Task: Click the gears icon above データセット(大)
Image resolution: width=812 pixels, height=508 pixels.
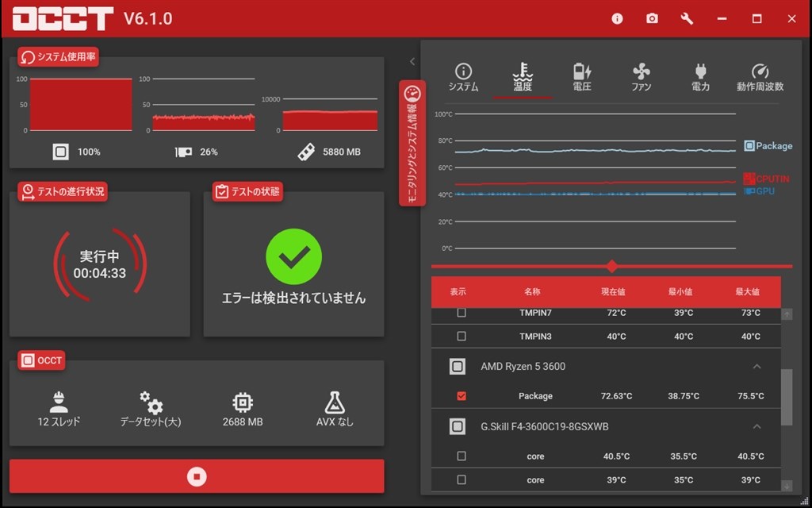Action: [x=151, y=402]
